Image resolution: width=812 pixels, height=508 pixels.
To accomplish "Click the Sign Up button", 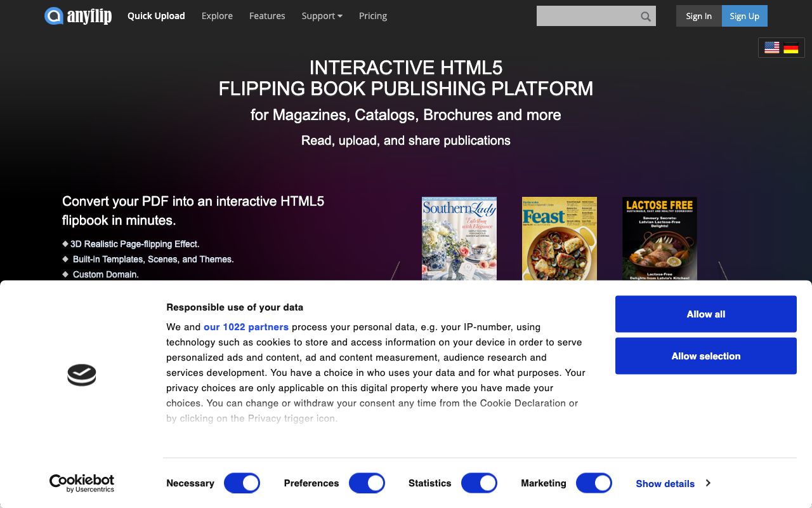I will point(745,16).
